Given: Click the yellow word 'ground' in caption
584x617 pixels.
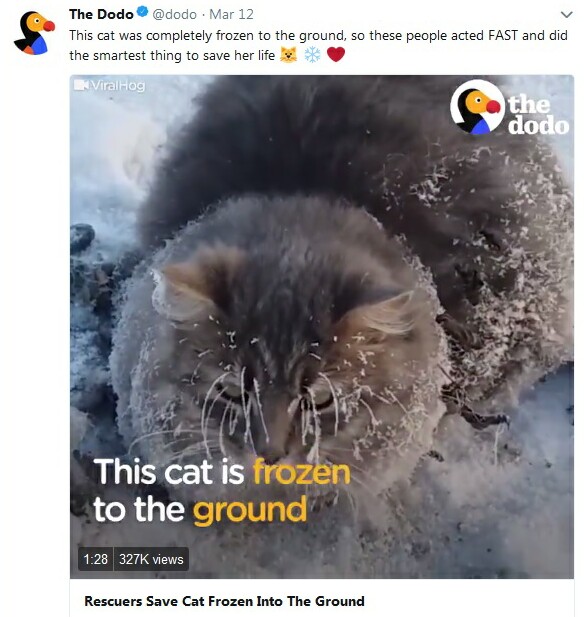Looking at the screenshot, I should tap(249, 510).
